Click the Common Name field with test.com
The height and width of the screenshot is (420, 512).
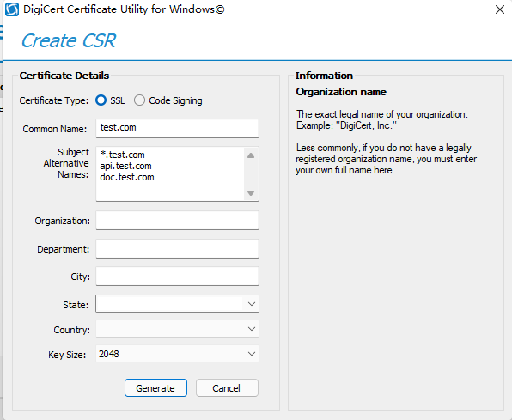177,128
